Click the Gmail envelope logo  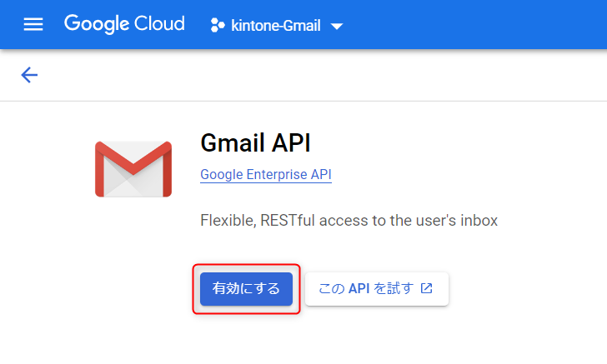point(133,169)
